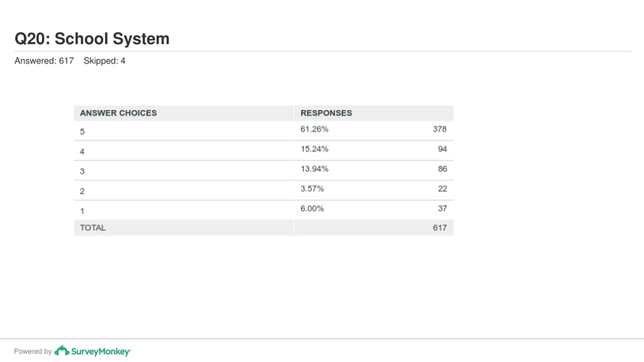The width and height of the screenshot is (644, 362).
Task: Select answer choice 1 row label
Action: [82, 211]
